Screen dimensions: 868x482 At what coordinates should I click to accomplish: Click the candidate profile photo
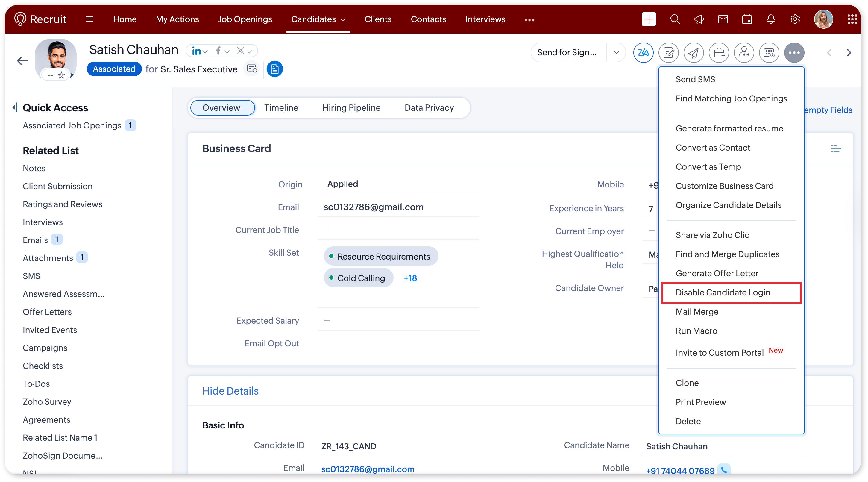pyautogui.click(x=56, y=56)
